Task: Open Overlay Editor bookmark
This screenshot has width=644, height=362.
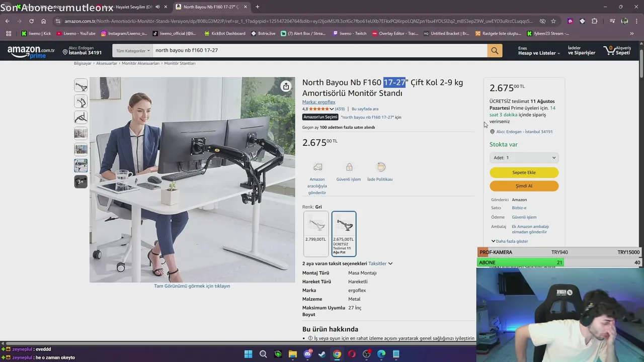Action: click(394, 34)
